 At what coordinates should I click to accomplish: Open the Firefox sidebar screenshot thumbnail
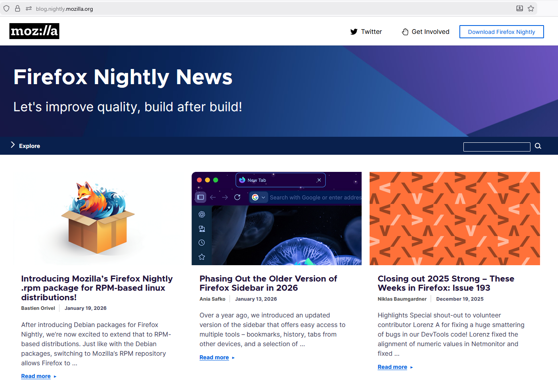coord(277,219)
